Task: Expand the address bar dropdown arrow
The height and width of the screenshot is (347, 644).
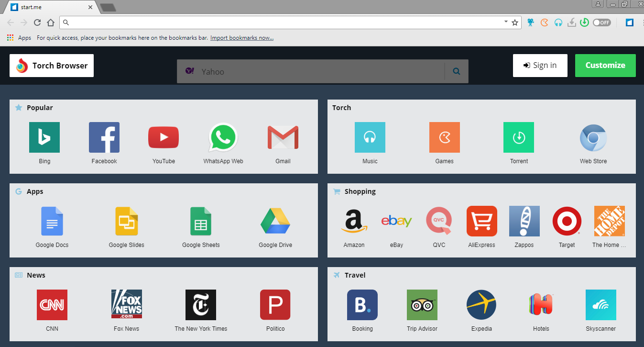Action: (506, 22)
